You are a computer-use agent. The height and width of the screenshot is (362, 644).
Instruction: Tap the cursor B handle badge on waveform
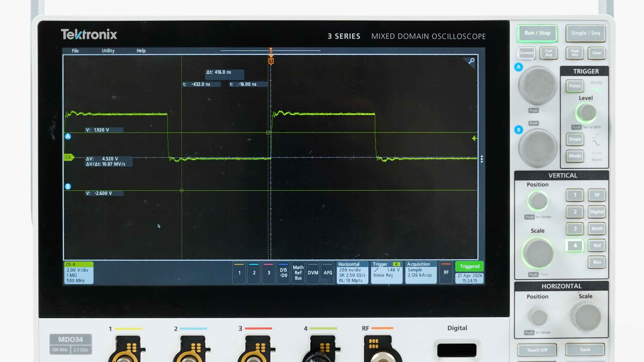68,186
